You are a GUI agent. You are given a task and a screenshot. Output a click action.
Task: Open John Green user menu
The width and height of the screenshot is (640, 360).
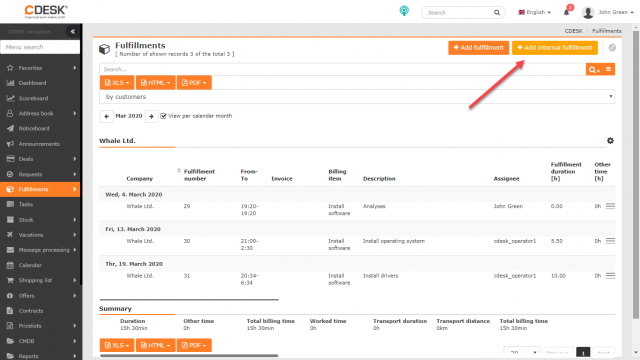point(608,12)
